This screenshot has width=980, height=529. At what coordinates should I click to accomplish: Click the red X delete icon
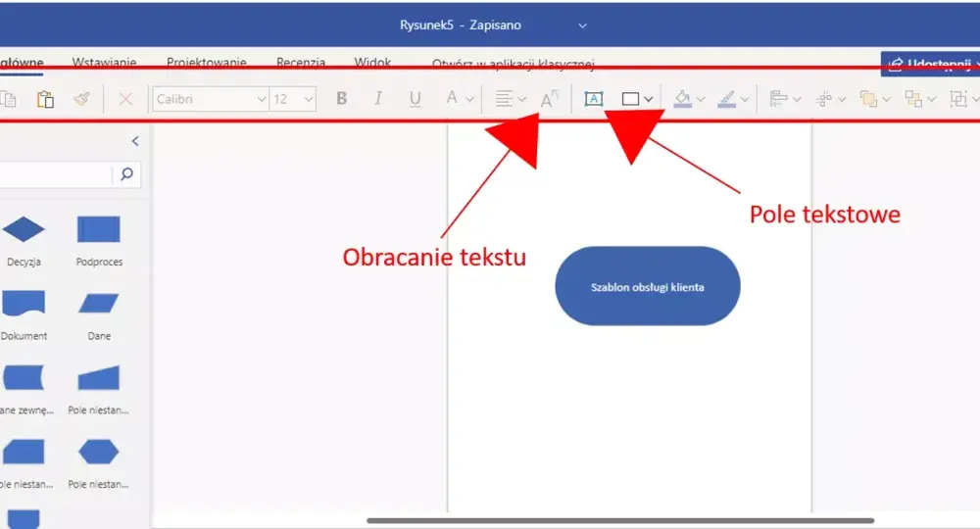click(125, 99)
